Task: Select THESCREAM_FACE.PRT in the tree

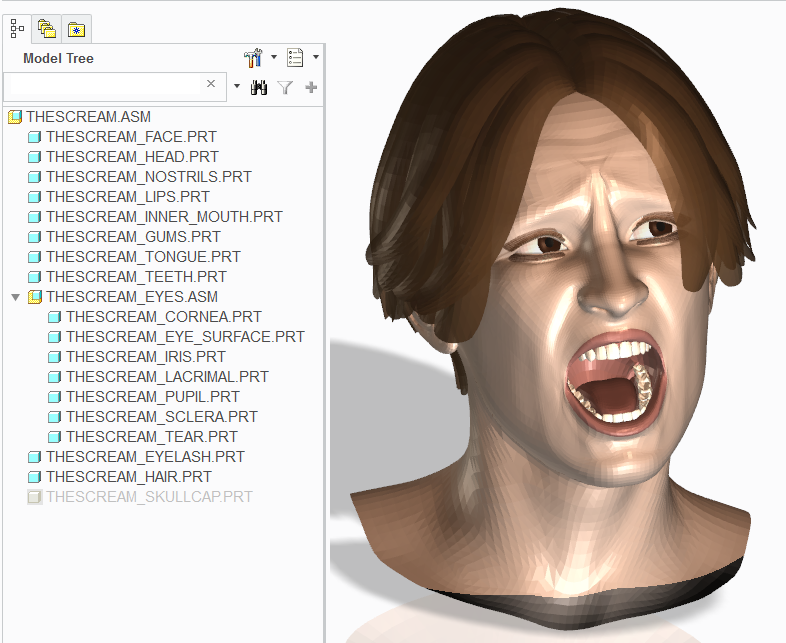Action: 131,137
